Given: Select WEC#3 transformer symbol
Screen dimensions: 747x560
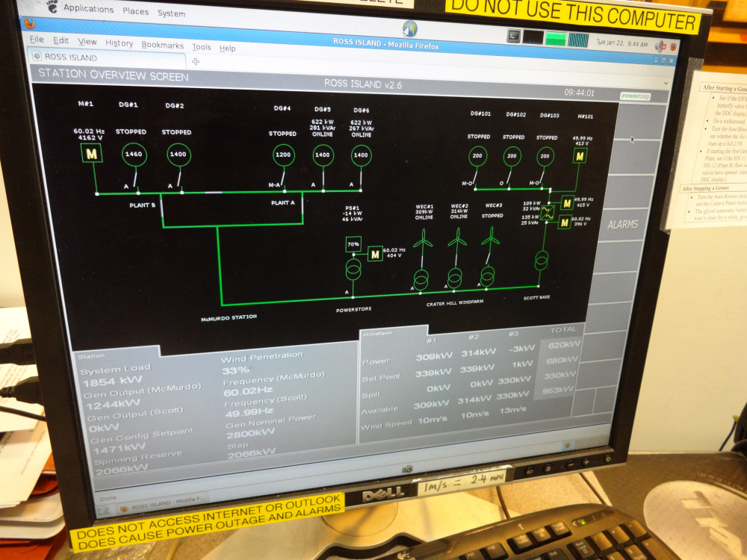Looking at the screenshot, I should pos(487,276).
